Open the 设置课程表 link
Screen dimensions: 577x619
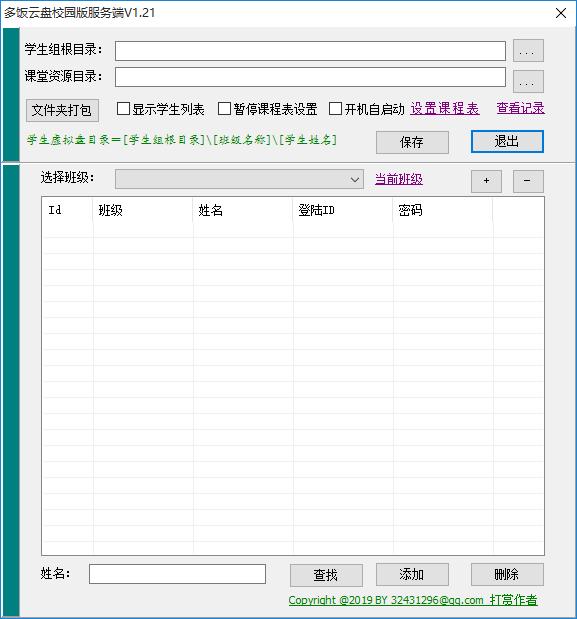(445, 109)
